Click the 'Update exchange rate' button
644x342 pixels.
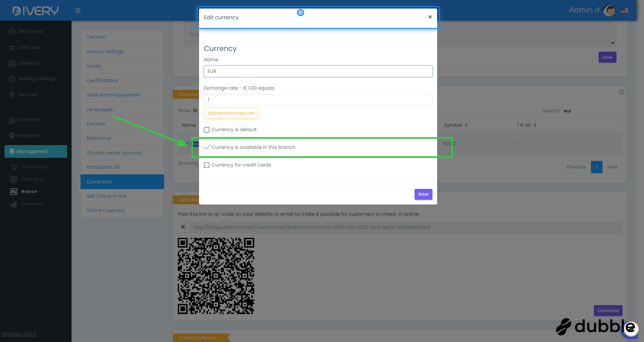coord(231,113)
